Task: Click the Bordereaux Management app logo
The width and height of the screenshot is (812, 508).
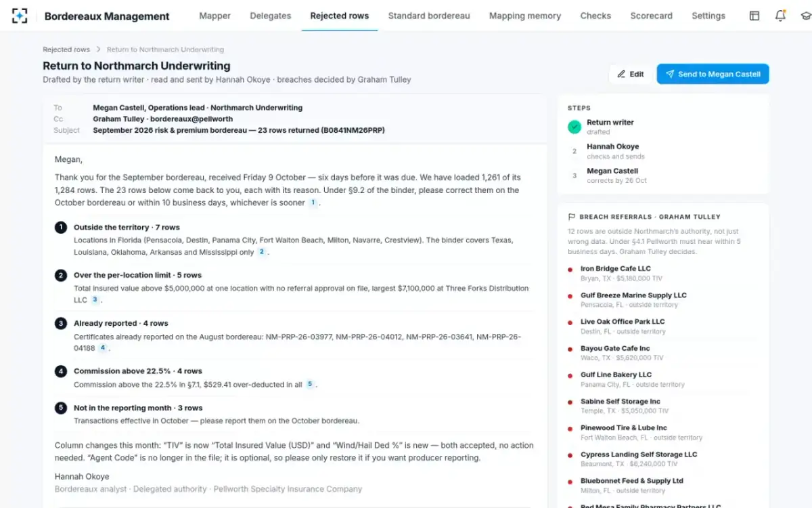Action: 20,16
